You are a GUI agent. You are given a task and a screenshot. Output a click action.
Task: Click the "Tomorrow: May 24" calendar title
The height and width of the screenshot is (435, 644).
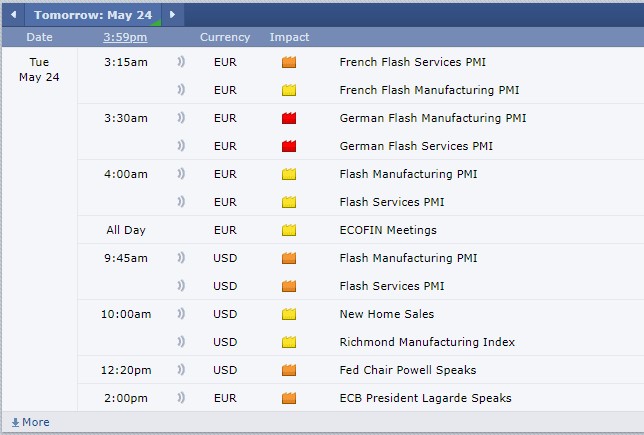tap(93, 15)
